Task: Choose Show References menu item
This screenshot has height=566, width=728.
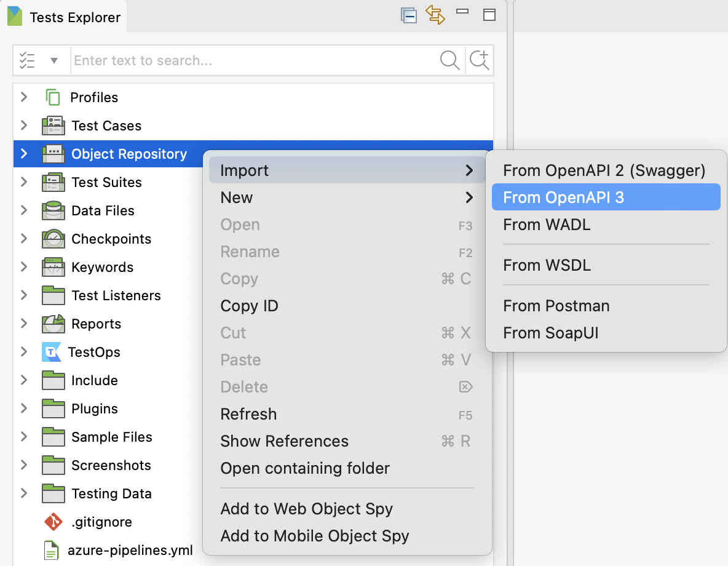Action: coord(347,441)
